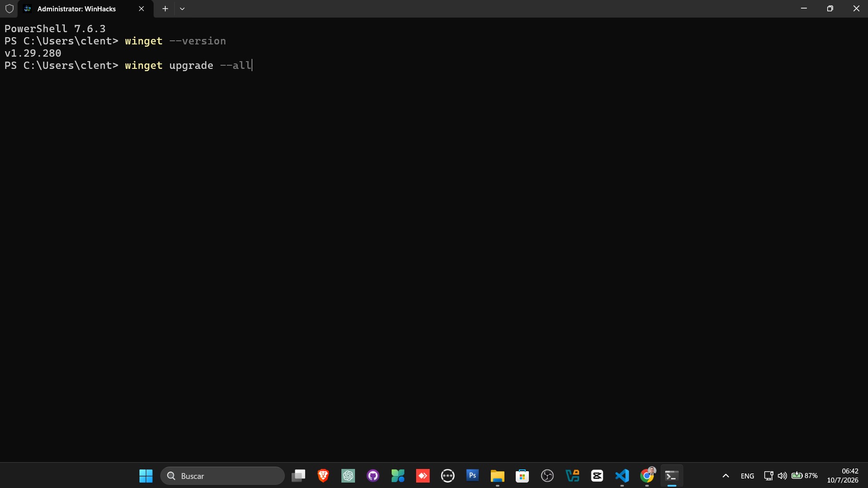Viewport: 868px width, 488px height.
Task: Open GitHub Desktop from the taskbar
Action: pyautogui.click(x=373, y=476)
